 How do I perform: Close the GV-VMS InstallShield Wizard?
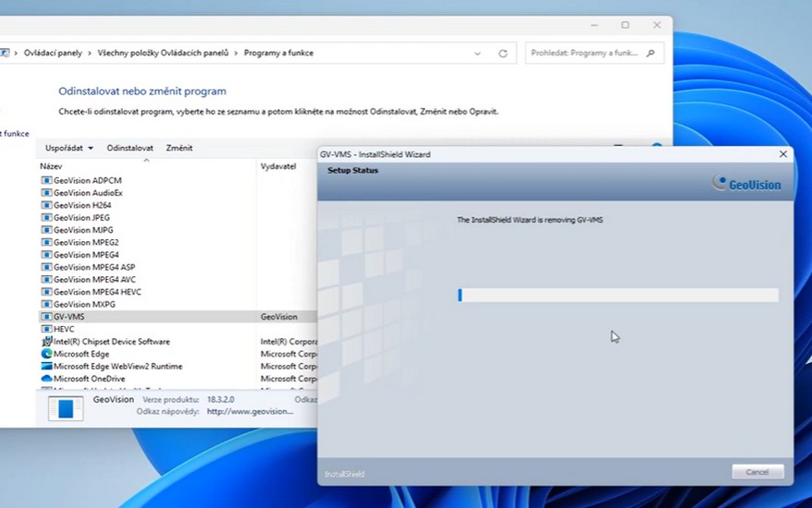click(x=783, y=154)
